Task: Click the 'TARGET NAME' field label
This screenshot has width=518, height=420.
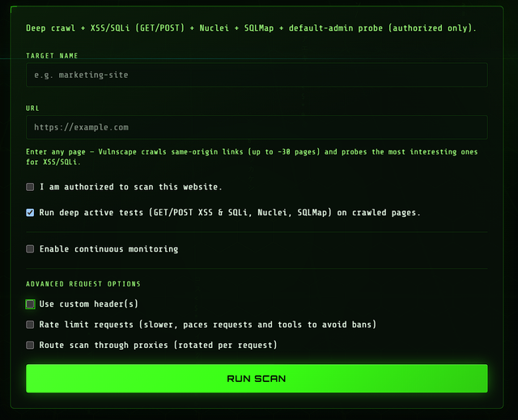Action: (52, 56)
